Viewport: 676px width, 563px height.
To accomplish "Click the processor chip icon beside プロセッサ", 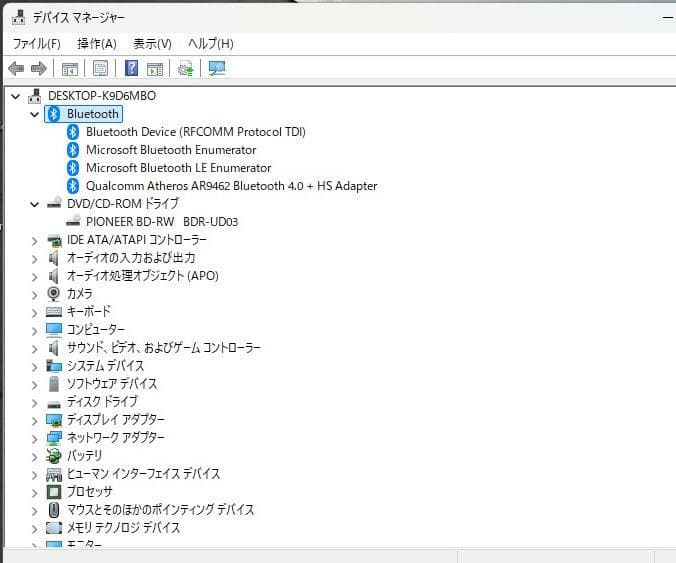I will (54, 492).
